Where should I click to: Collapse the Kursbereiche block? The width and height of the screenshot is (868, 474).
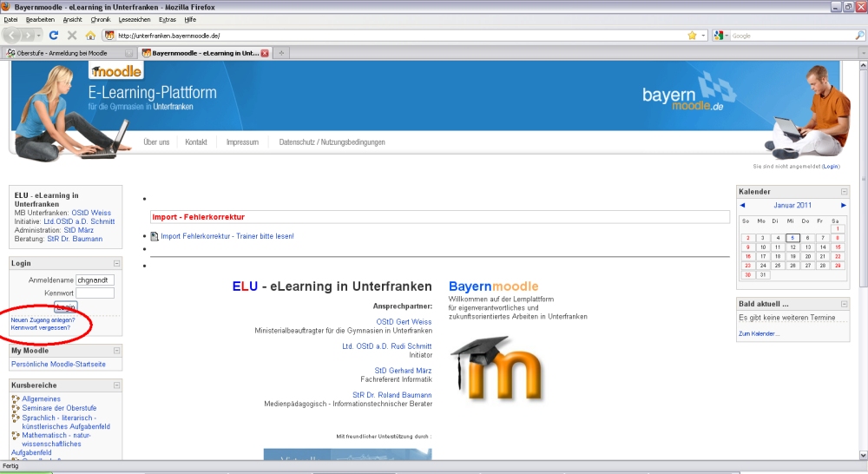pyautogui.click(x=117, y=385)
